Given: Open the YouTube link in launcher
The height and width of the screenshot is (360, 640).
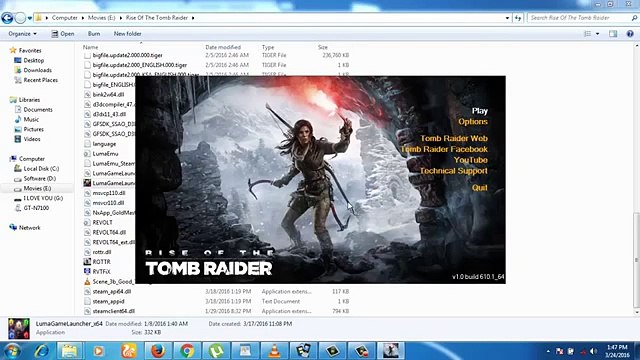Looking at the screenshot, I should [471, 160].
